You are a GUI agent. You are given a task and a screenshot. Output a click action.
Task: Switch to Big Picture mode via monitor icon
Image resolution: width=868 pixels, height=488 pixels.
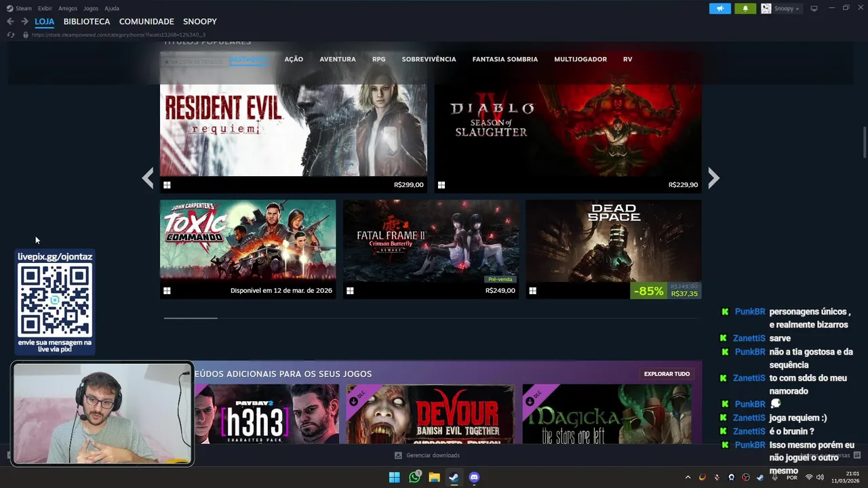[x=814, y=8]
